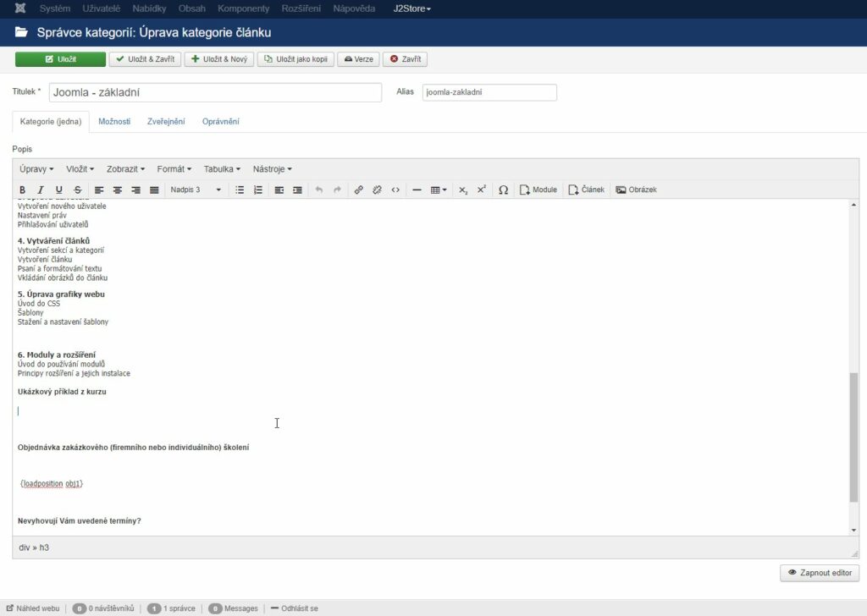Open Vložit editor menu
The image size is (867, 616).
point(80,169)
